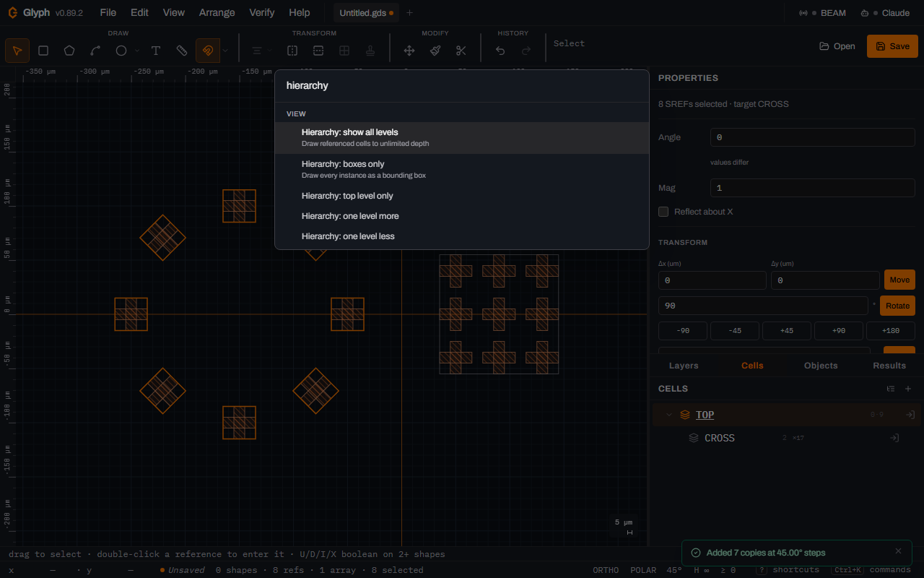
Task: Click the flip horizontal transform icon
Action: pos(292,51)
